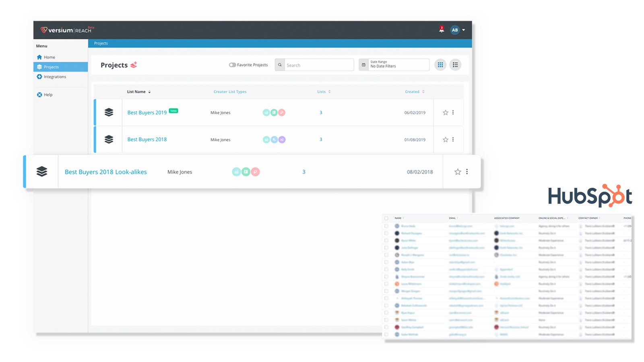This screenshot has height=362, width=644.
Task: Open the Best Buyers 2019 project
Action: click(147, 113)
